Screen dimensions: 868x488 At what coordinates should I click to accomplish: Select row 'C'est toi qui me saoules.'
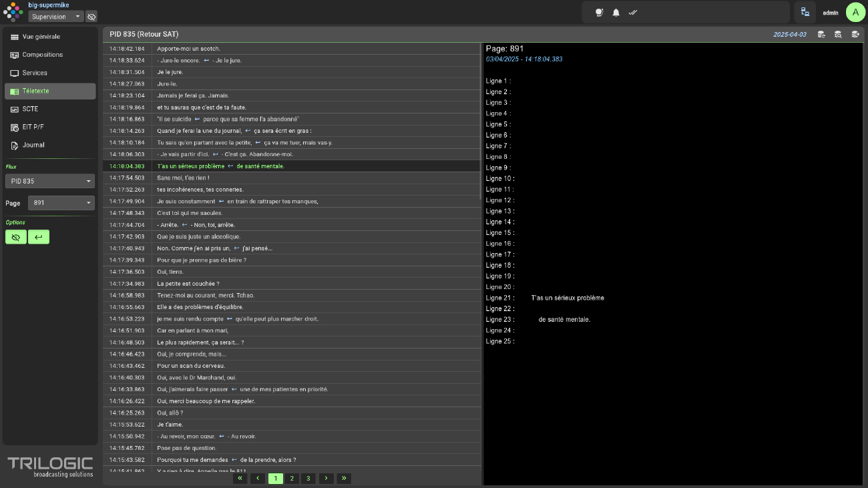click(292, 213)
